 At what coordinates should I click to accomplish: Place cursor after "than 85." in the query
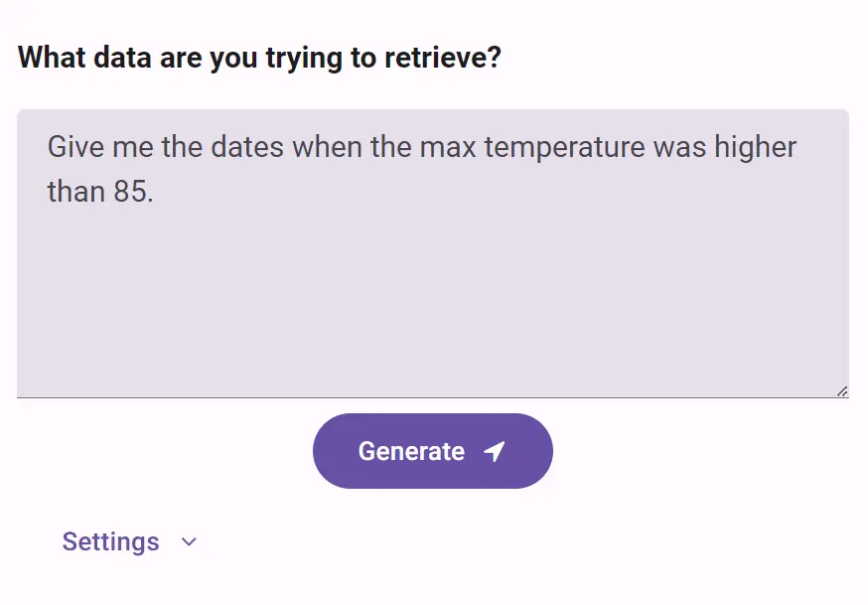click(156, 191)
